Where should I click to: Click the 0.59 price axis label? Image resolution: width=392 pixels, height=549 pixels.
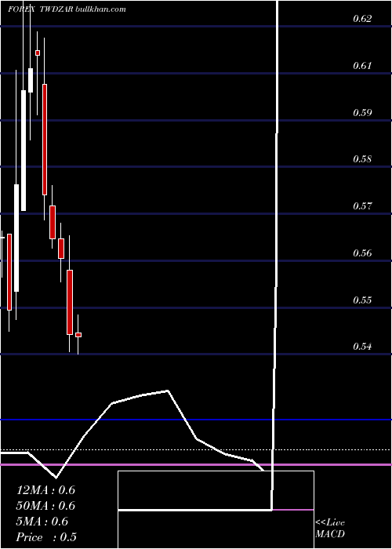coord(362,112)
